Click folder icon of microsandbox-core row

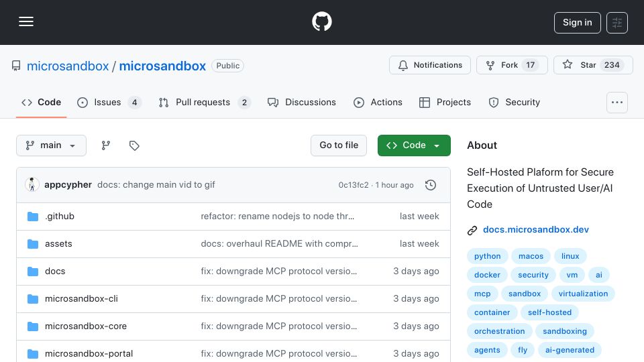[33, 326]
